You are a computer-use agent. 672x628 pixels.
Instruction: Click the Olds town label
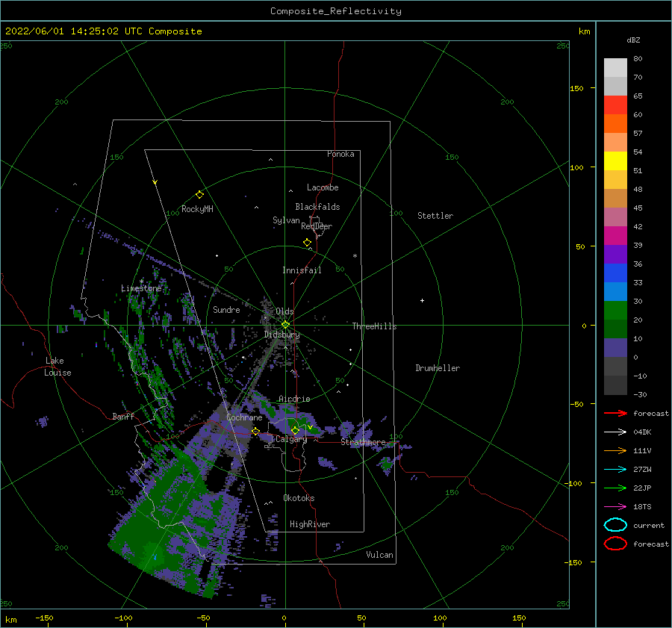pyautogui.click(x=284, y=311)
